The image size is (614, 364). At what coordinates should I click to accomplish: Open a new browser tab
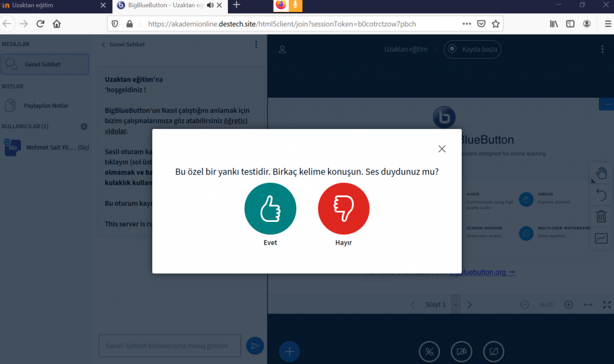[236, 5]
